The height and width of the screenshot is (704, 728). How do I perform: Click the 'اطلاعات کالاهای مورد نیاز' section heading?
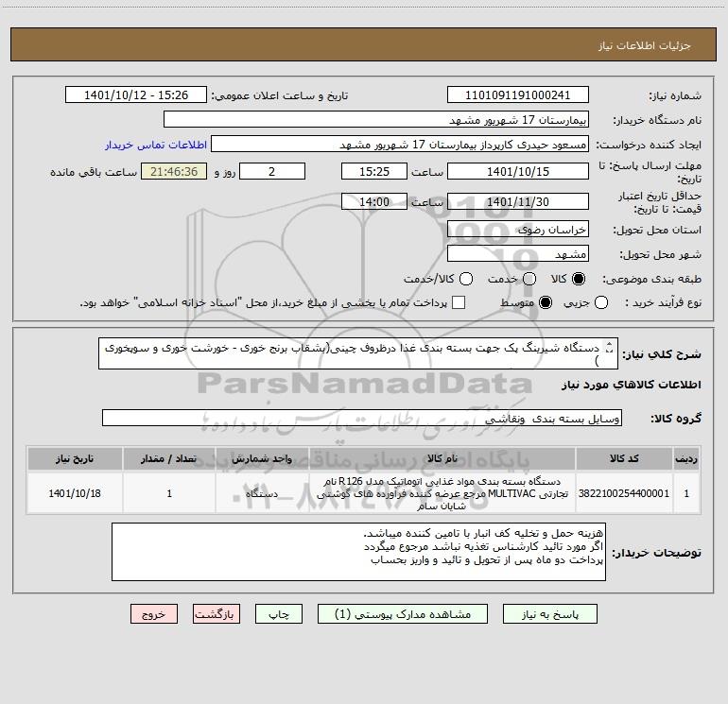click(x=632, y=385)
